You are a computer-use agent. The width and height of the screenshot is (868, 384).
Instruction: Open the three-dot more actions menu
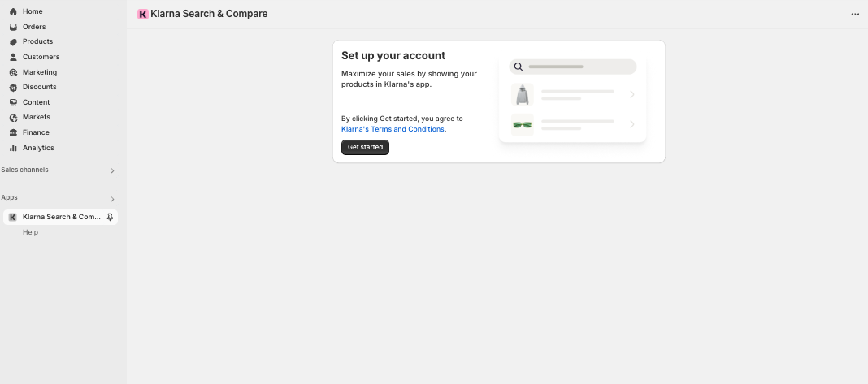(855, 15)
